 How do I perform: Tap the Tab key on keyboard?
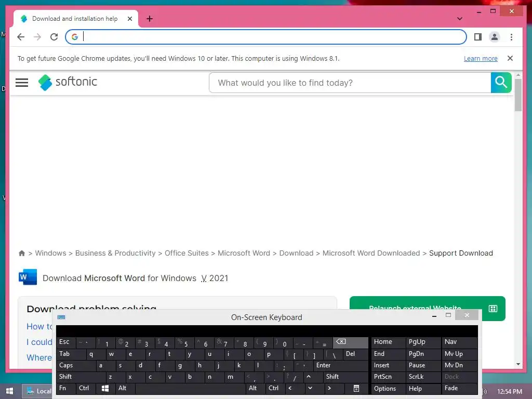coord(71,354)
